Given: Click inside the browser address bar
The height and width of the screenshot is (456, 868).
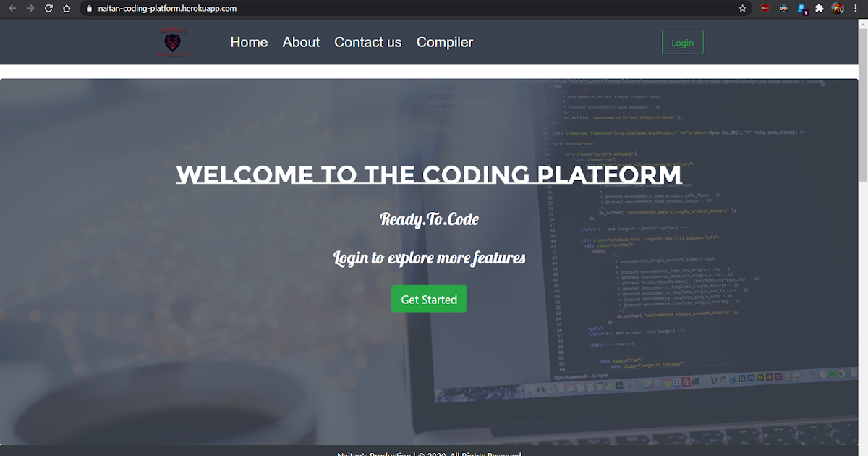Looking at the screenshot, I should (x=217, y=9).
